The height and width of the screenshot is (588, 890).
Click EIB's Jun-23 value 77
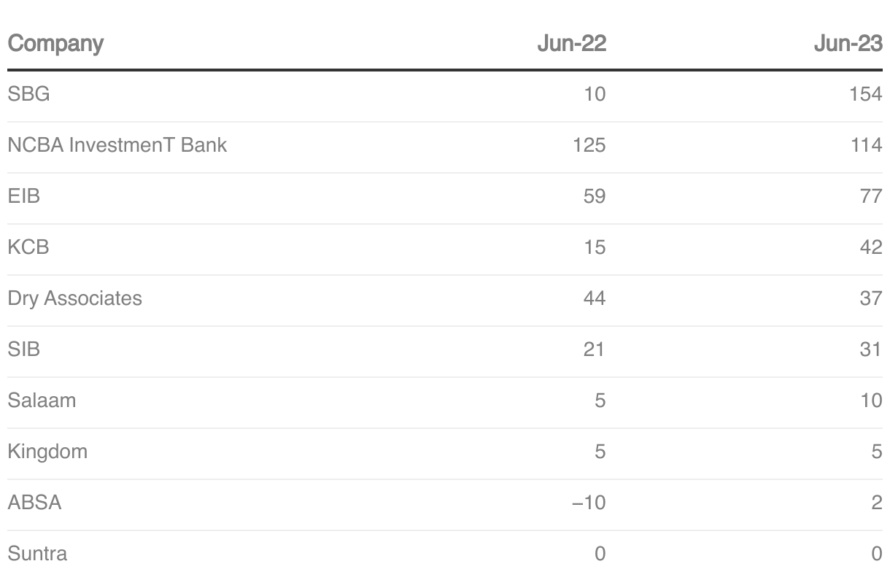click(872, 196)
